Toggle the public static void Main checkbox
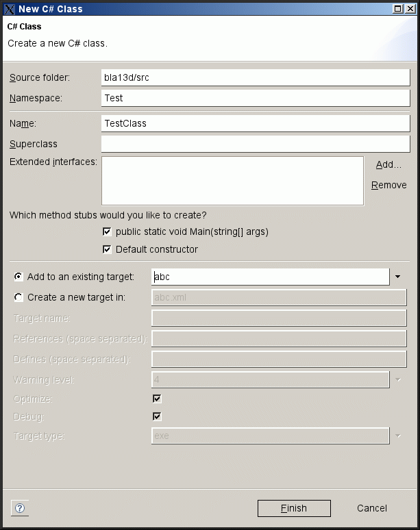The image size is (420, 530). [x=107, y=231]
